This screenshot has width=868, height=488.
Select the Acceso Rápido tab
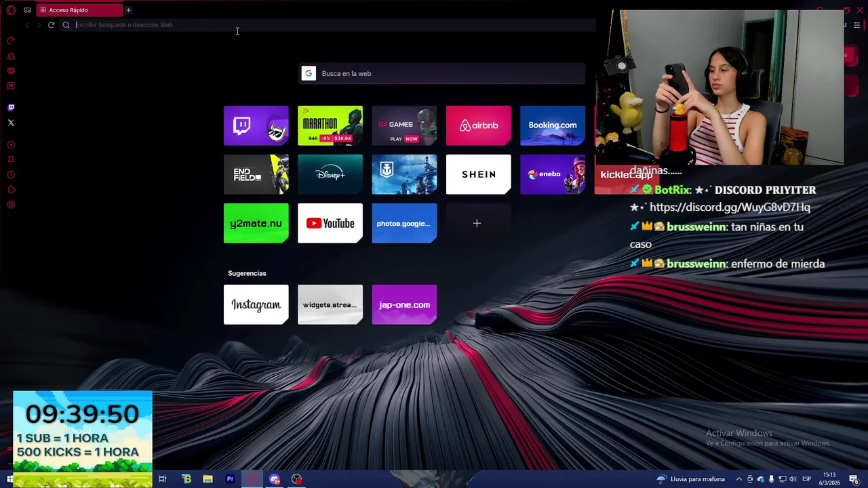pyautogui.click(x=80, y=10)
